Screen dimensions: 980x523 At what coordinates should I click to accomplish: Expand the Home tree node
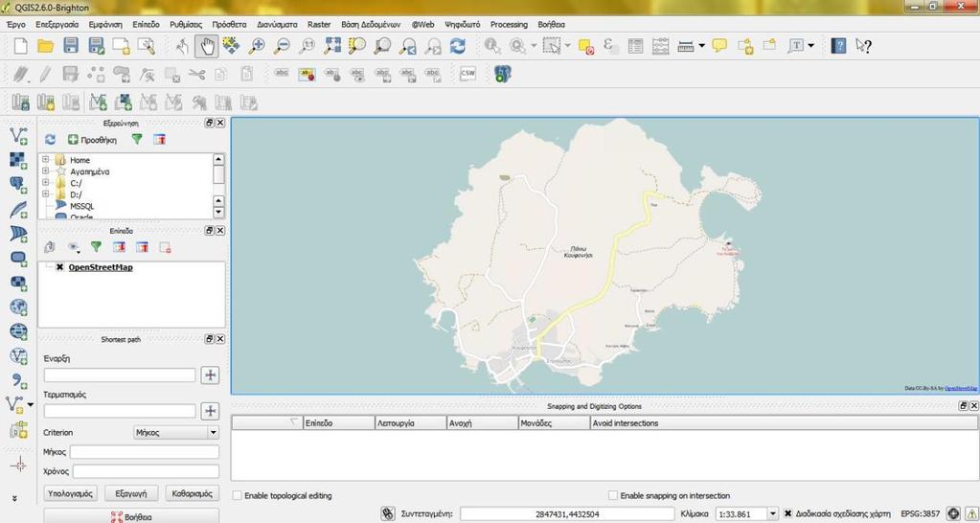(x=46, y=160)
